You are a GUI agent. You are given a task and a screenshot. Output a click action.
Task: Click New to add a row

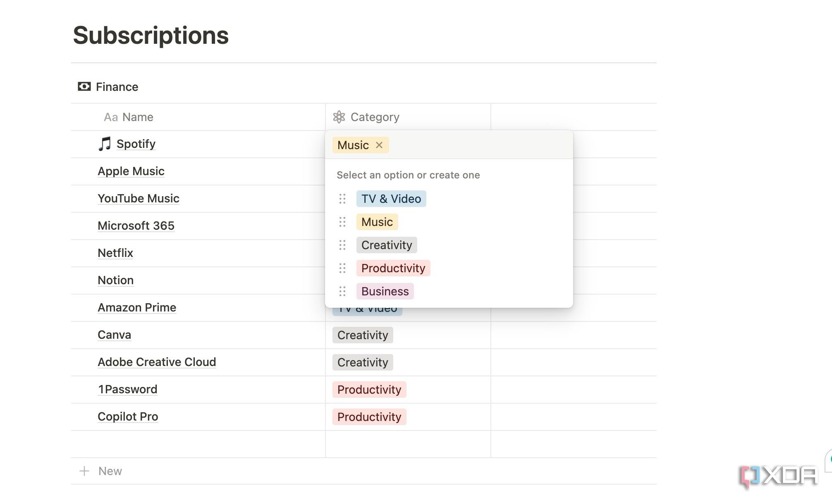(x=110, y=471)
